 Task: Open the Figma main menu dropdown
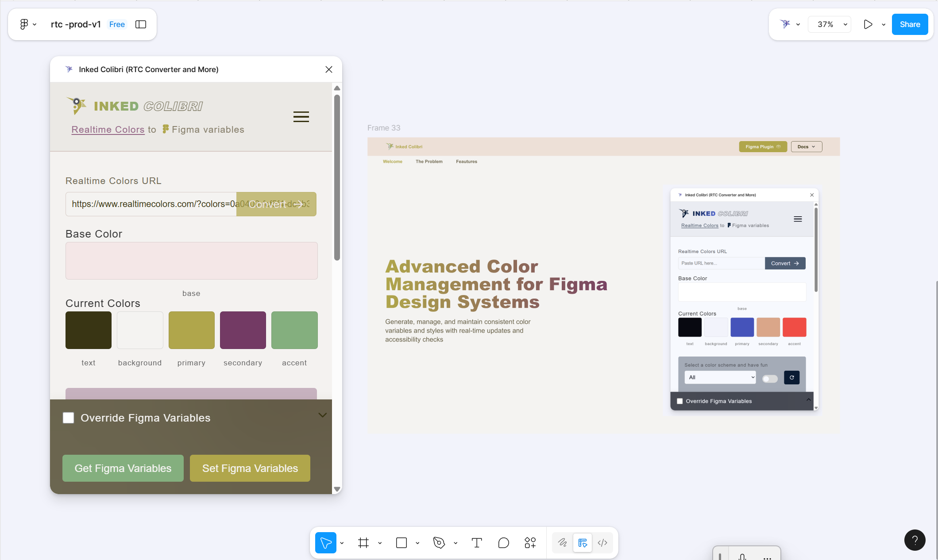click(28, 24)
